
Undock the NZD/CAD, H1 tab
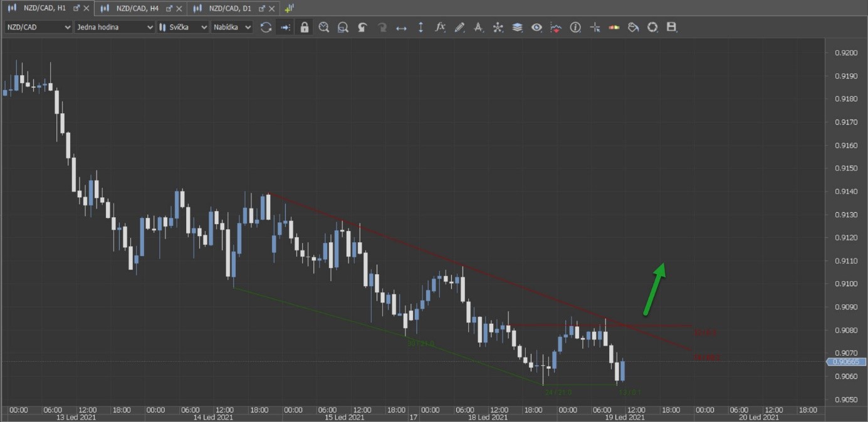76,8
